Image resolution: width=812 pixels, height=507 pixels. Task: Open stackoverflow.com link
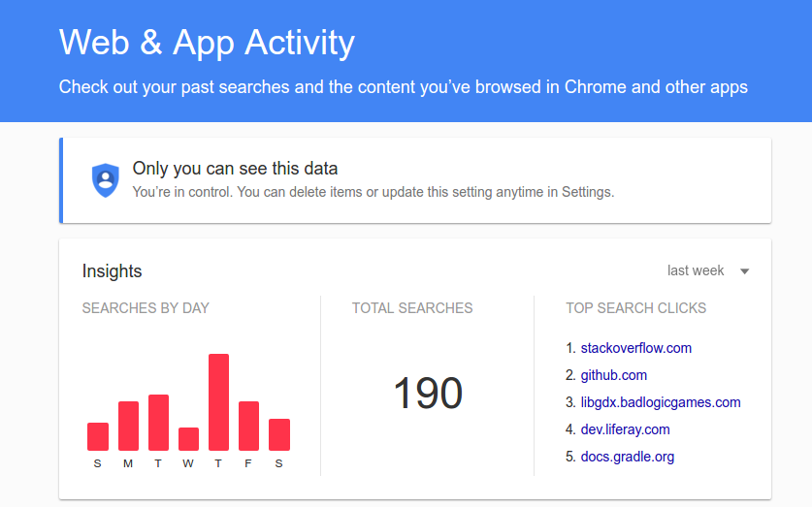point(636,348)
